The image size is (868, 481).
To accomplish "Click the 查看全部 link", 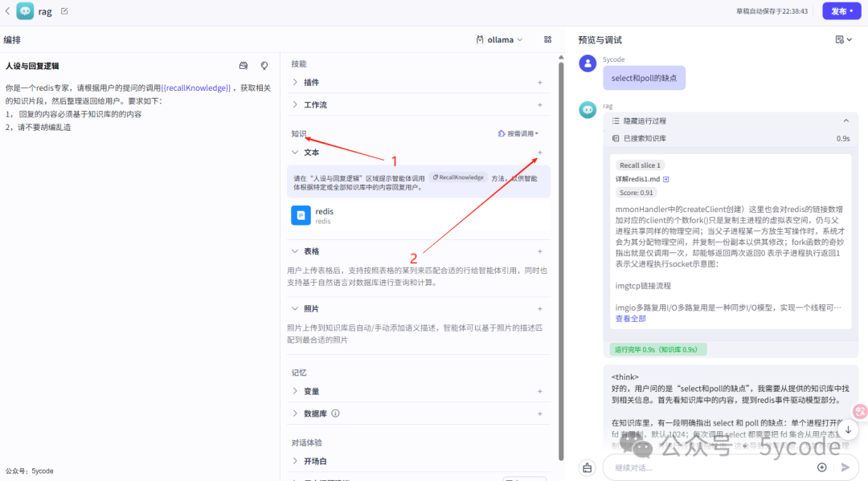I will tap(631, 319).
